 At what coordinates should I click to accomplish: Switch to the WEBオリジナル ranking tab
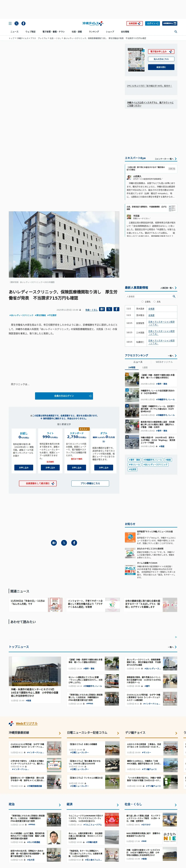coord(164,362)
